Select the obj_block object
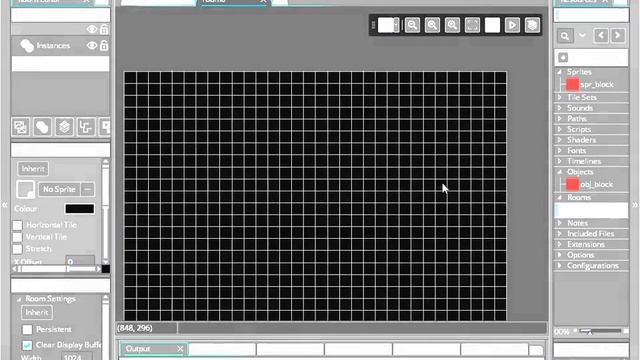Screen dimensions: 640x360 click(x=596, y=184)
